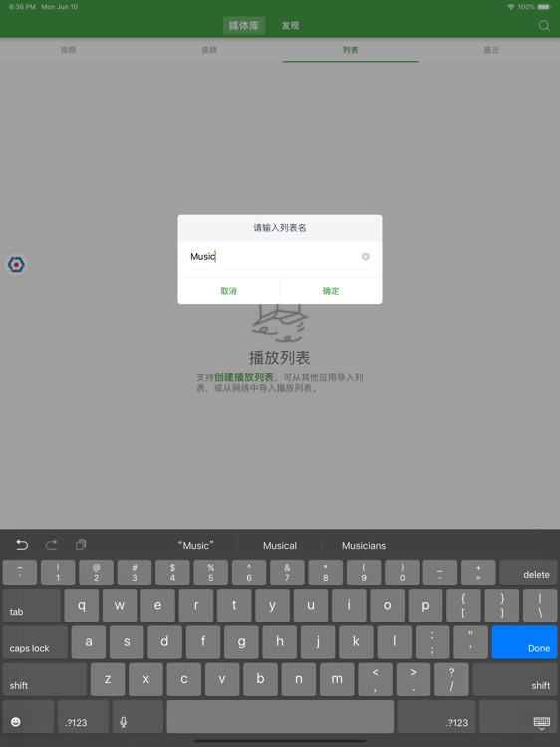The image size is (560, 747).
Task: Tap the e key
Action: [157, 605]
